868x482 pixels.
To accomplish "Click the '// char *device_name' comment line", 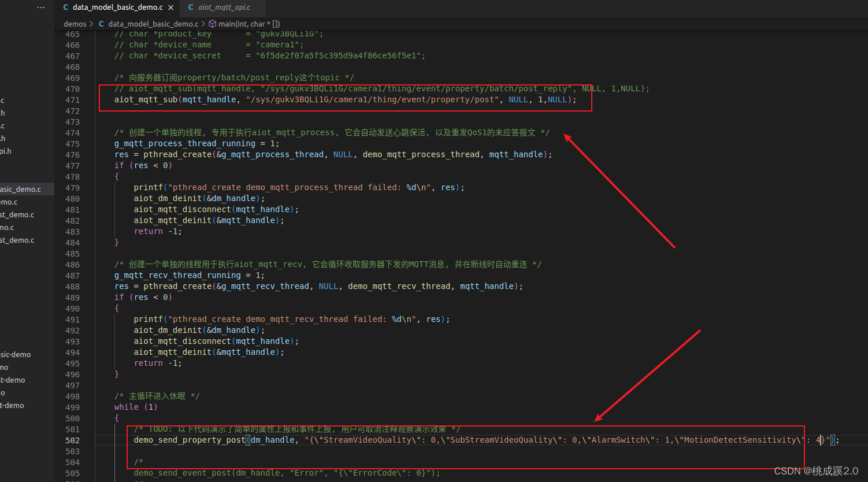I will click(209, 45).
